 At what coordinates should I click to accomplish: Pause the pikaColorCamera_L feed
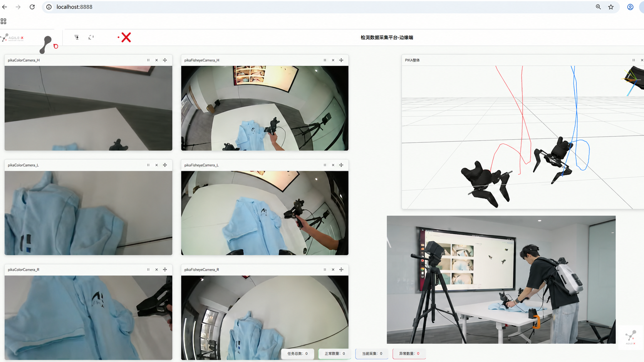click(x=148, y=165)
